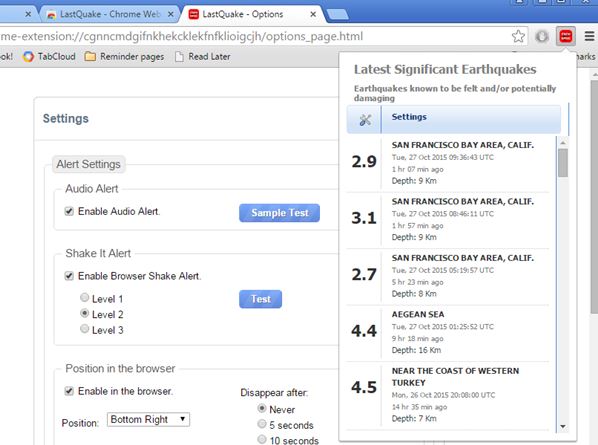Switch to LastQuake - Chrome Web Store tab
The width and height of the screenshot is (598, 445).
(109, 14)
